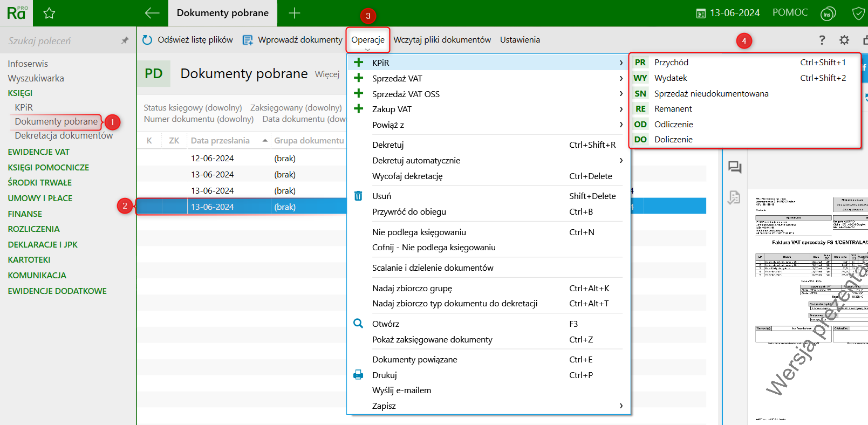The width and height of the screenshot is (868, 425).
Task: Open the Ustawienia toolbar item
Action: 520,40
